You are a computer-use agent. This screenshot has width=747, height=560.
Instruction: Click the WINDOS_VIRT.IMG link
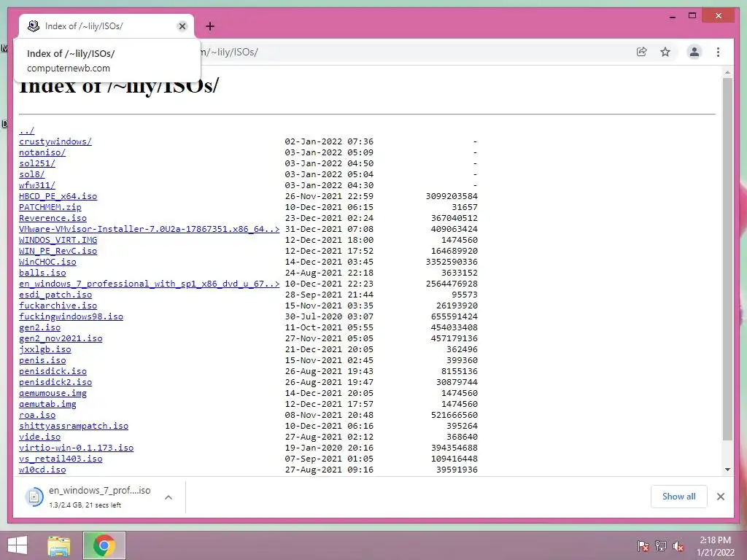coord(58,240)
